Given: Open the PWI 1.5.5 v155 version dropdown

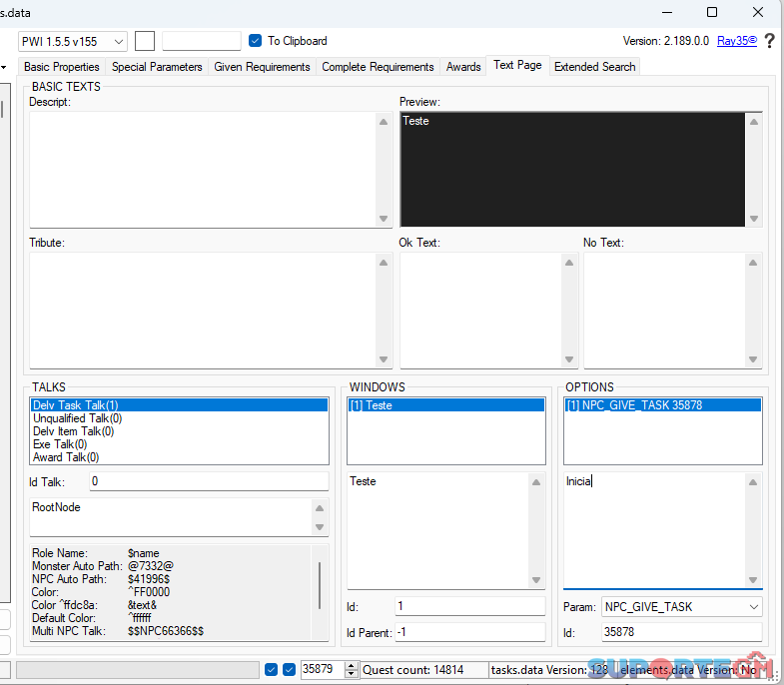Looking at the screenshot, I should [x=73, y=41].
